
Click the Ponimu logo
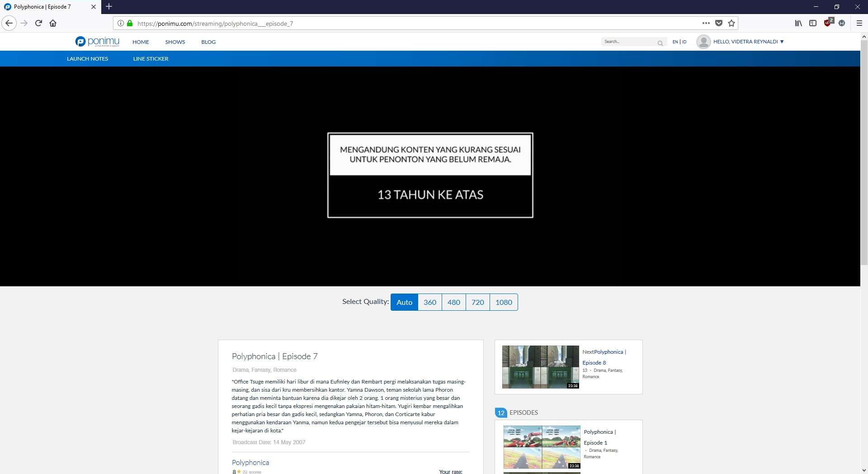[x=97, y=42]
